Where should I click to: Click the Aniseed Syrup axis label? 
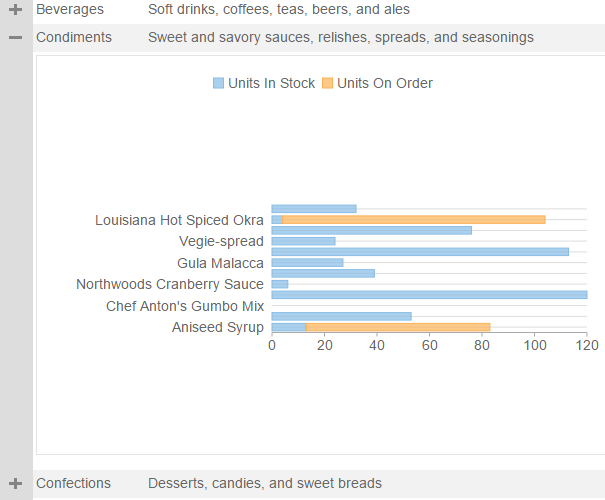tap(218, 327)
